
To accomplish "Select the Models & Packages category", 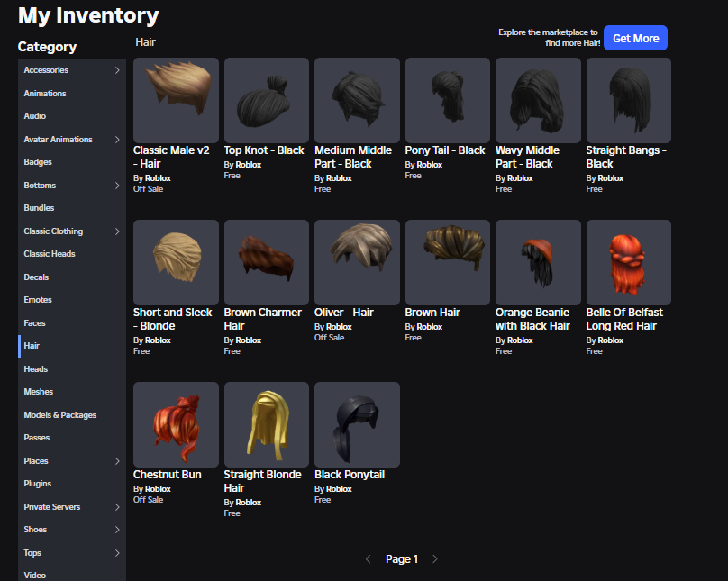I will click(72, 415).
